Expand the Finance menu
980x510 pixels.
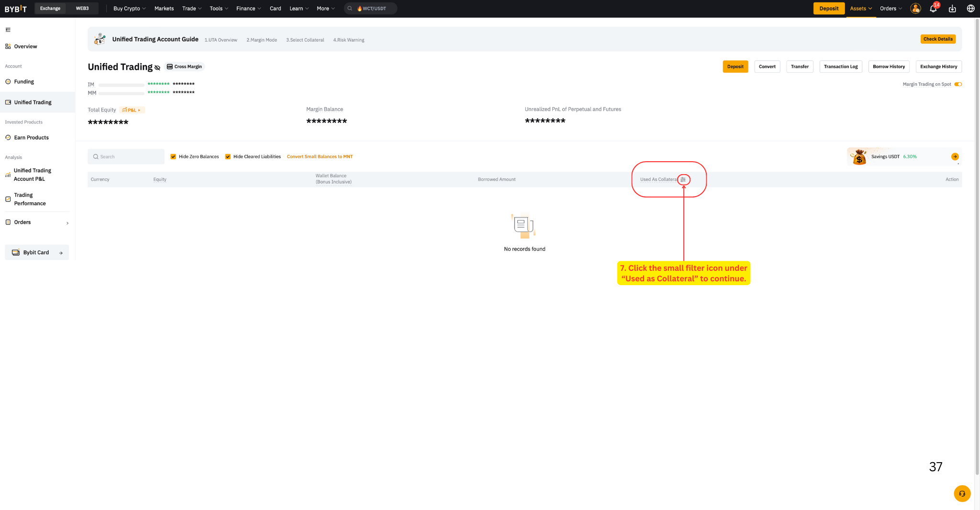248,9
